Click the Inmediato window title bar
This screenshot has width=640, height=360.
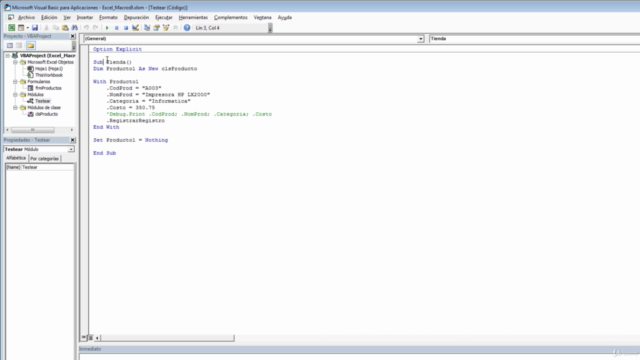tap(359, 349)
